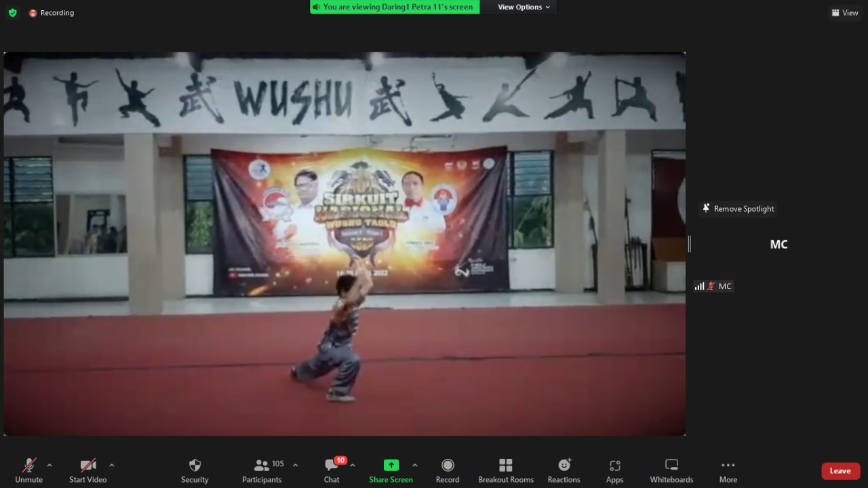Click the panel divider handle beside video
The width and height of the screenshot is (868, 488).
[689, 244]
